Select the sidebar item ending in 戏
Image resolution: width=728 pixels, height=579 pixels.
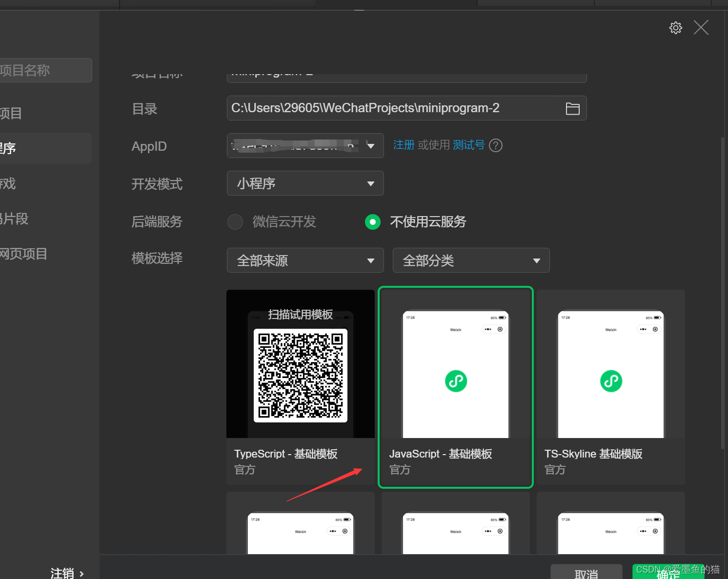[46, 183]
